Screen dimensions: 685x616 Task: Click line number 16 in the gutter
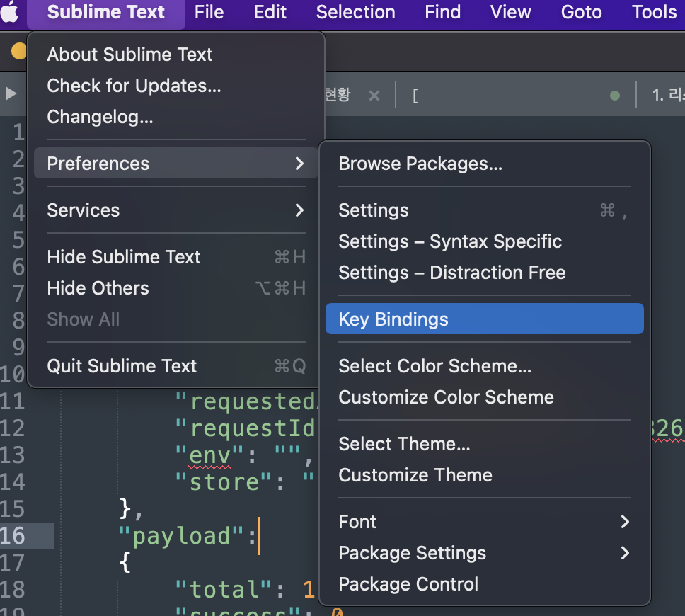(x=13, y=535)
